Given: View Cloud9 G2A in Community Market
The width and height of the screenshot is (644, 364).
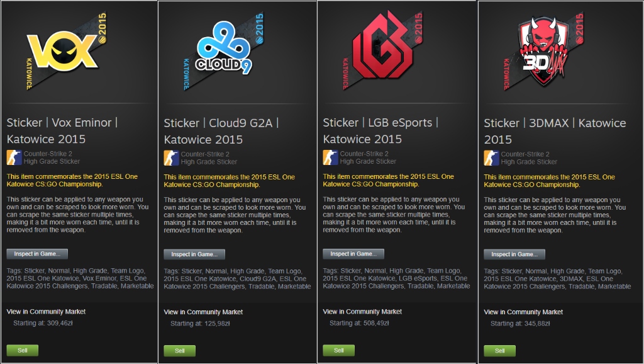Looking at the screenshot, I should [203, 312].
